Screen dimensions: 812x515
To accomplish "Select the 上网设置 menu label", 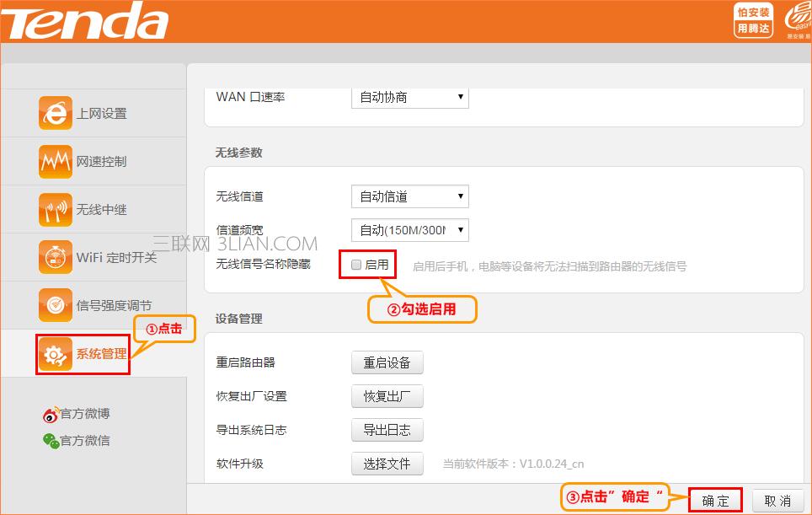I will click(101, 114).
